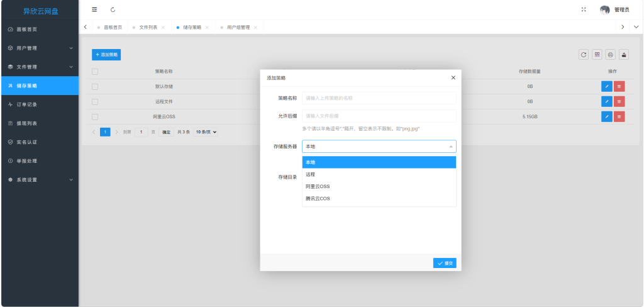Click the 提交 submit button
The width and height of the screenshot is (644, 307).
pyautogui.click(x=445, y=263)
